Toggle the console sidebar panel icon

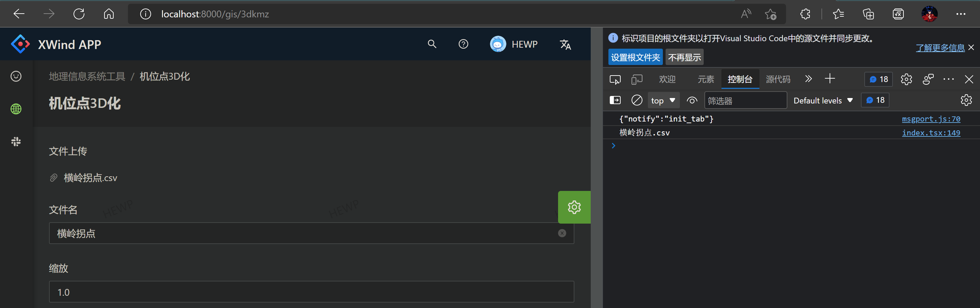[615, 100]
